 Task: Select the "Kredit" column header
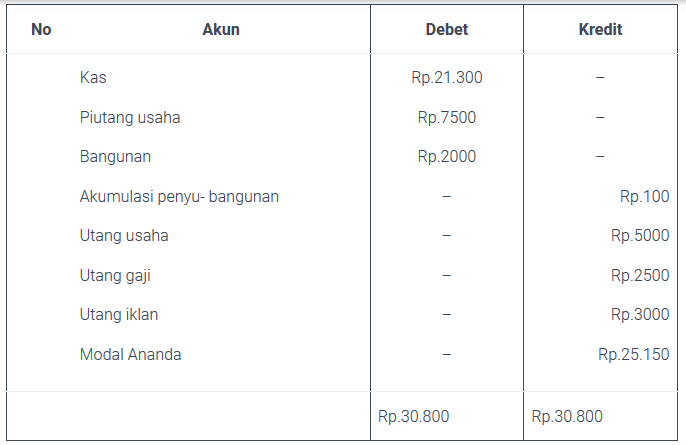coord(600,30)
